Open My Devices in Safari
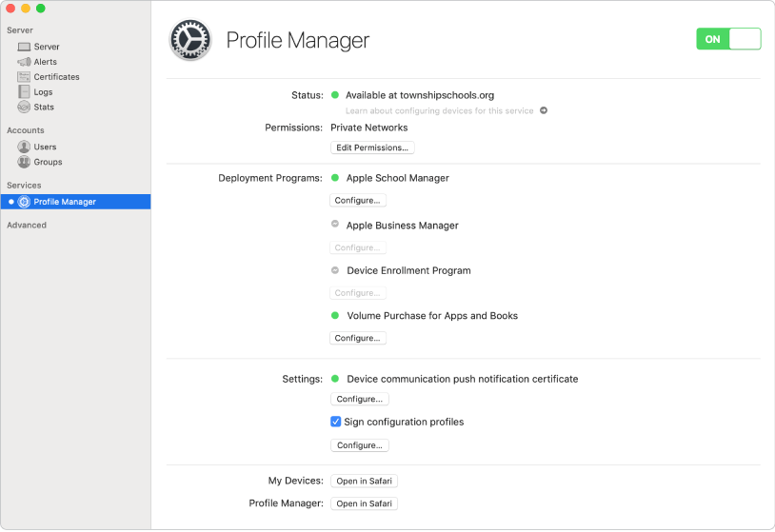Screen dimensions: 775x532 (x=364, y=482)
